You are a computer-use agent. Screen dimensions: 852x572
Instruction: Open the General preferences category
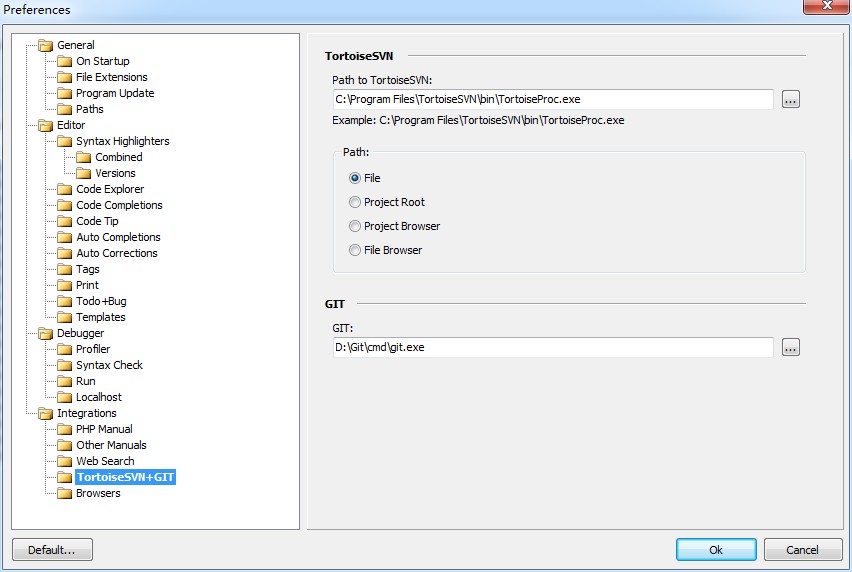[76, 45]
